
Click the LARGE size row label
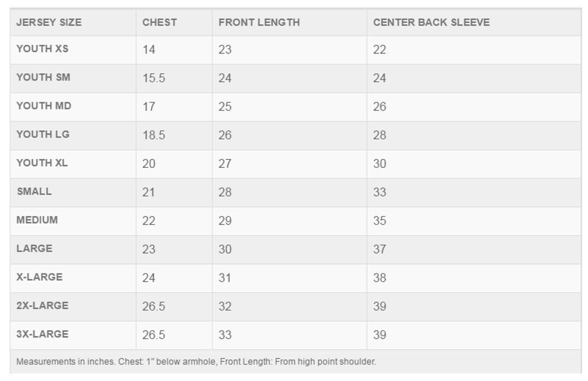34,248
